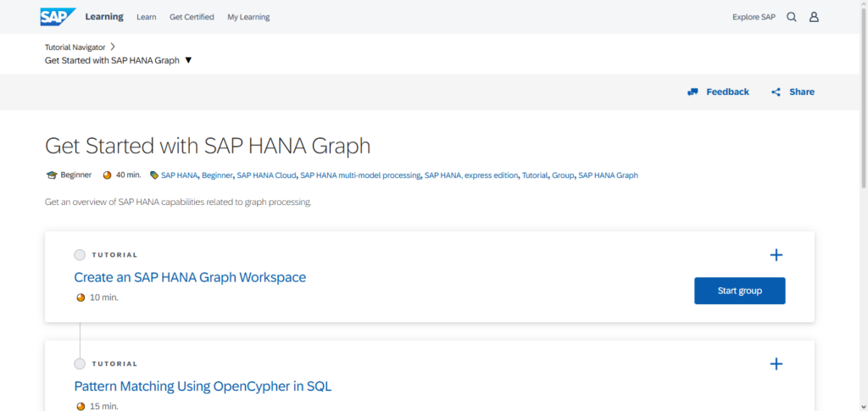
Task: Click the SAP logo
Action: point(58,17)
